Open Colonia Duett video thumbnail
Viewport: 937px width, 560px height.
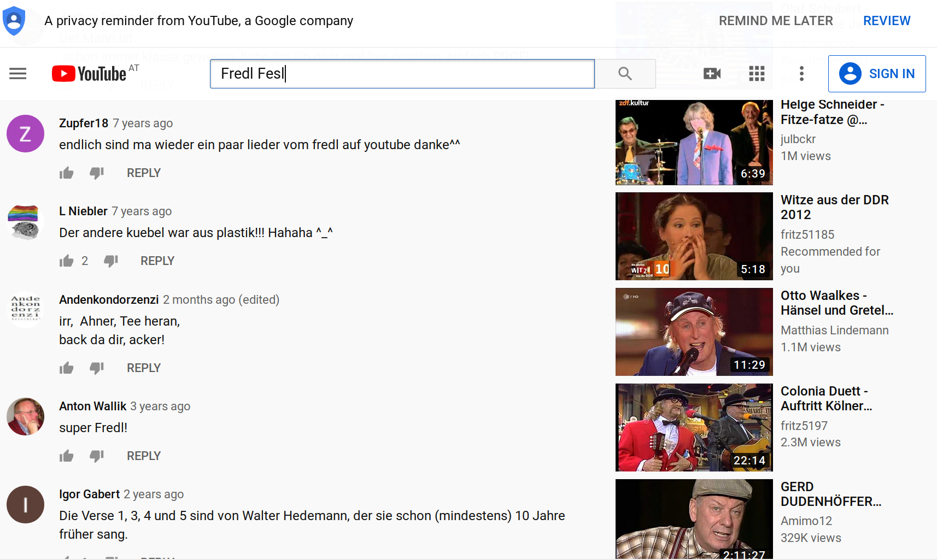tap(694, 427)
